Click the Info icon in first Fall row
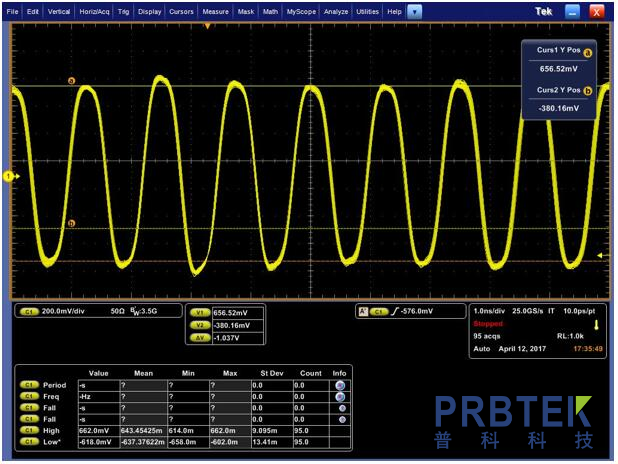 (342, 408)
